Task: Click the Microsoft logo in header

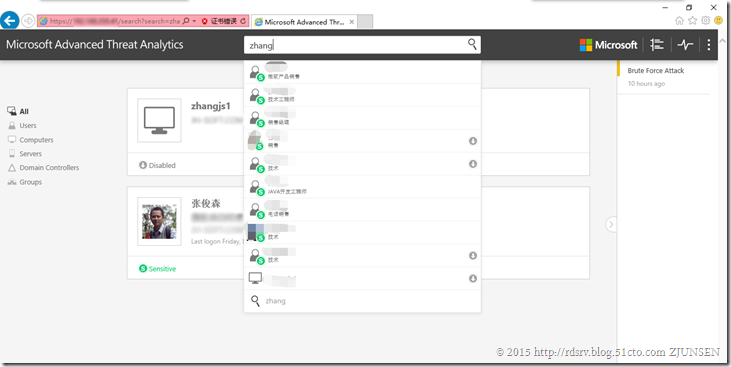Action: point(608,45)
